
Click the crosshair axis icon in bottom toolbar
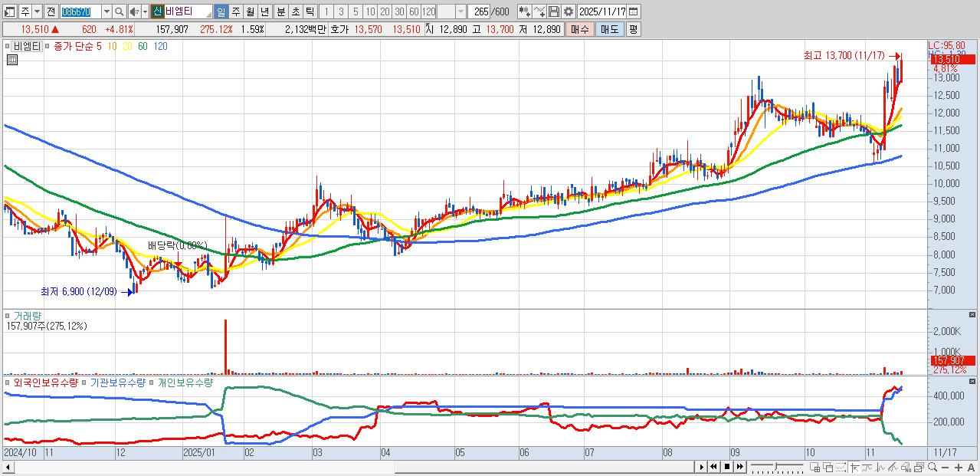click(854, 467)
